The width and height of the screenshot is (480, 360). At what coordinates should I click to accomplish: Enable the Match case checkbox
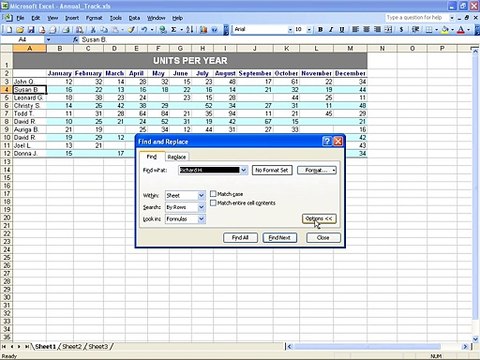point(213,194)
